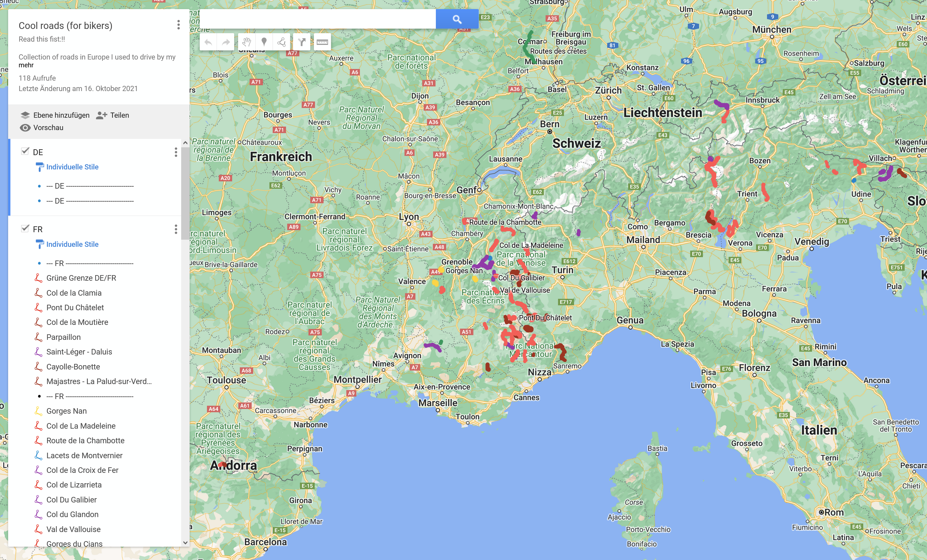Uncheck the FR layer checkbox

pos(25,229)
